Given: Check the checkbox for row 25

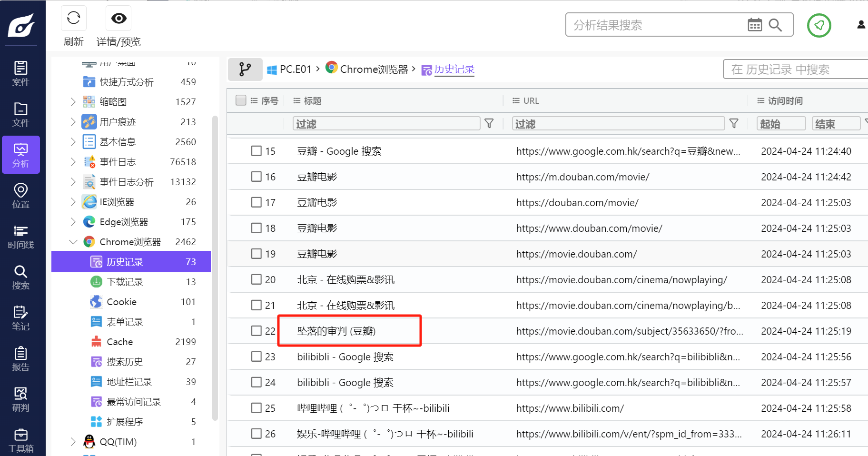Looking at the screenshot, I should pos(256,408).
